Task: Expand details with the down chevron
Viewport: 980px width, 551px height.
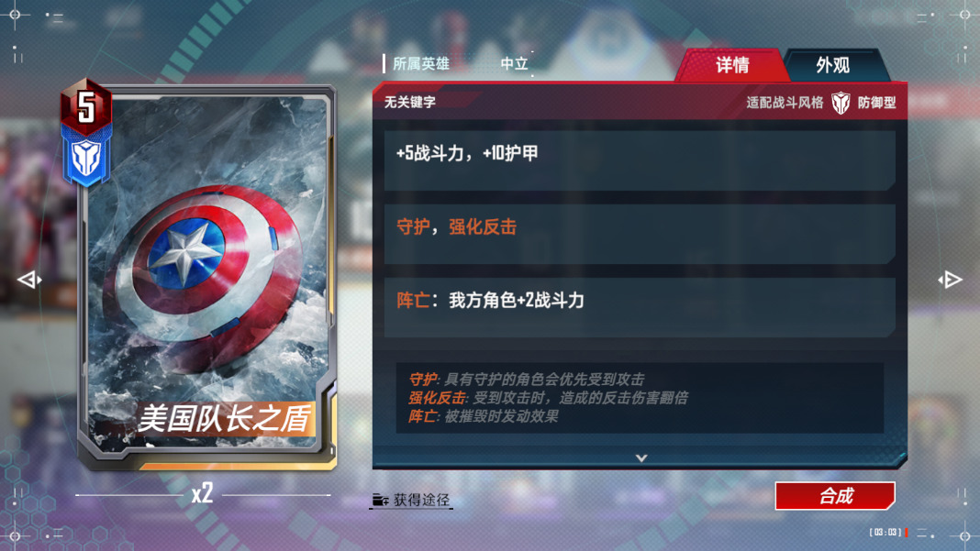Action: pos(641,457)
